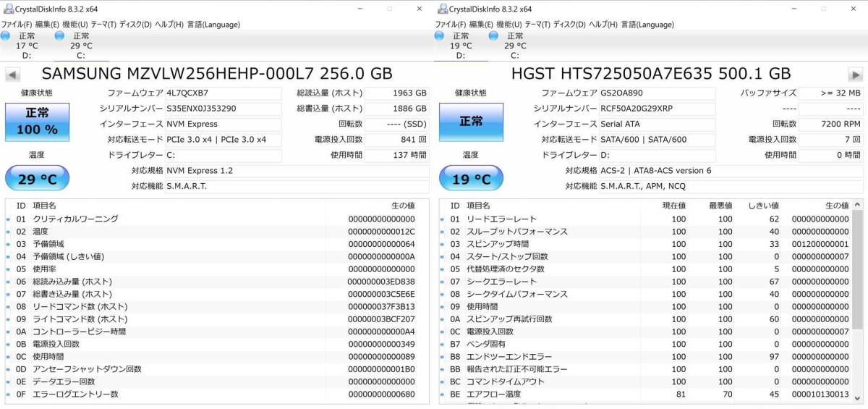Click transfer mode PCIe 3.0 x4 field
The height and width of the screenshot is (409, 868).
tap(223, 140)
